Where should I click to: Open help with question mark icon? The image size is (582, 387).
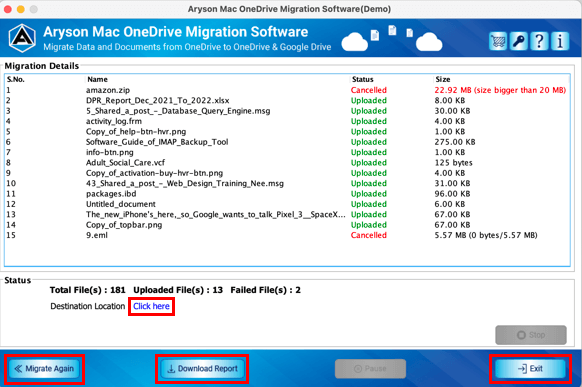[x=539, y=41]
